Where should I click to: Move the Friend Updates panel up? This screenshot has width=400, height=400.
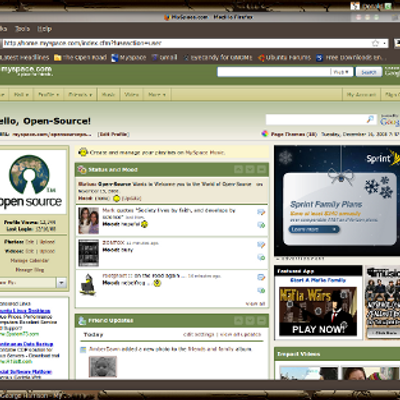(238, 321)
